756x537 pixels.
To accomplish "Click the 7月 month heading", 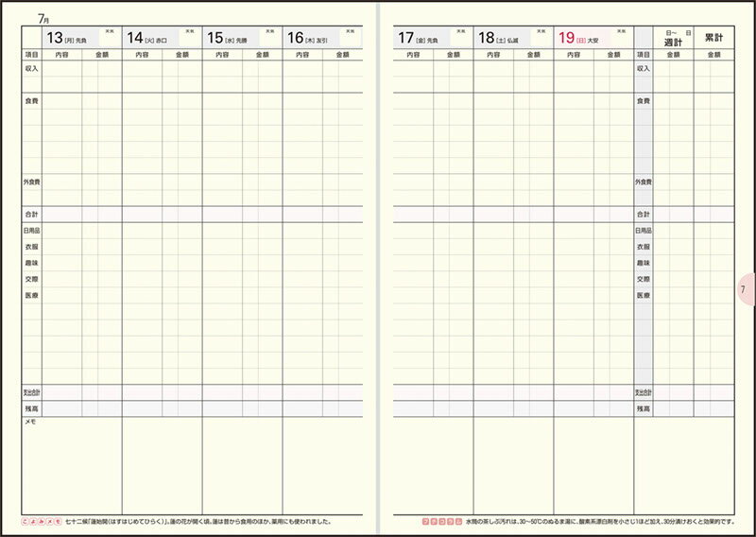I will point(43,19).
